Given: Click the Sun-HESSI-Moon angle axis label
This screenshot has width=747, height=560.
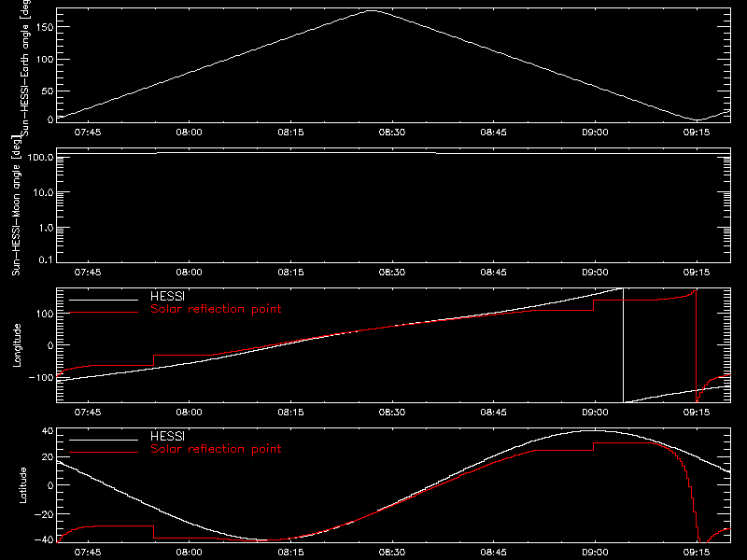Looking at the screenshot, I should [16, 205].
